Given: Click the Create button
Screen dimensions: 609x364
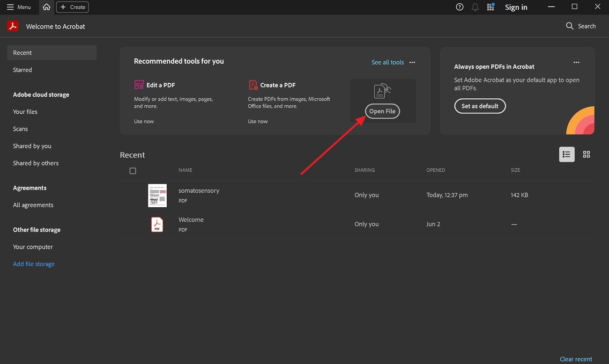Looking at the screenshot, I should pyautogui.click(x=73, y=7).
